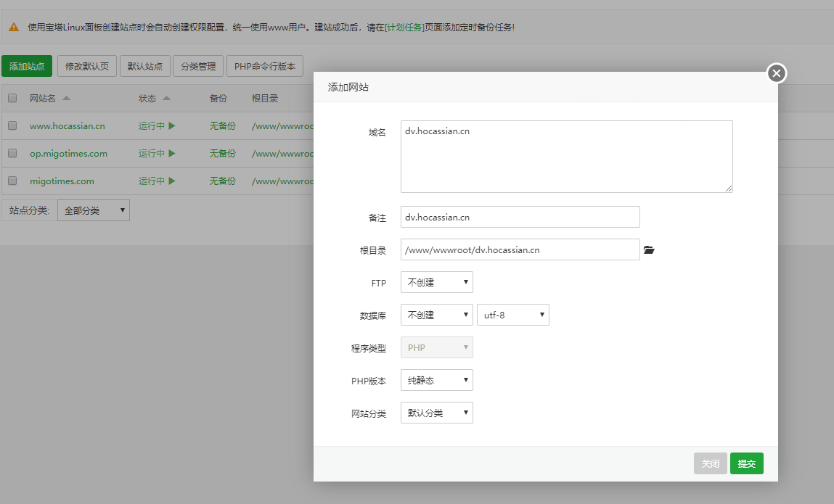Click the 分类管理 toolbar button
834x504 pixels.
[198, 66]
